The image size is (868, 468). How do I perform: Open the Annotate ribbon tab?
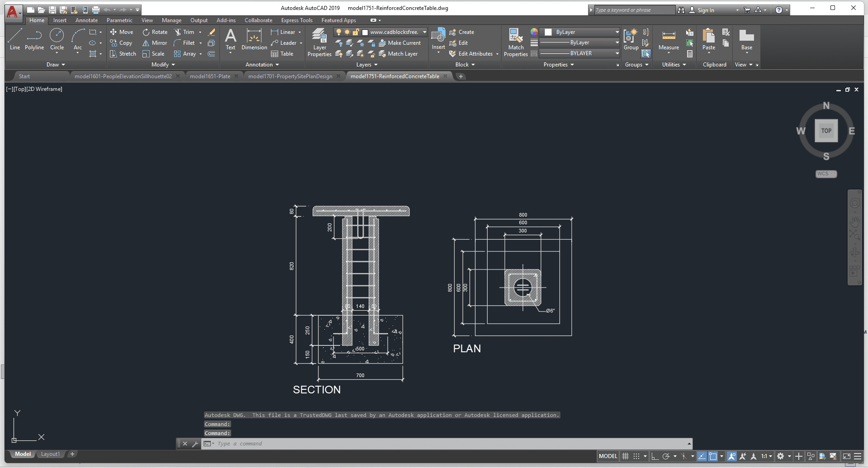tap(86, 20)
